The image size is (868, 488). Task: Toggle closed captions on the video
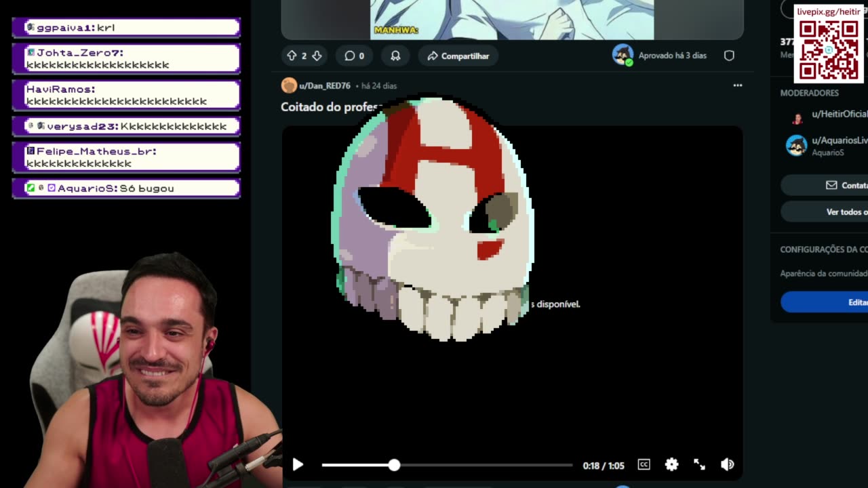click(644, 464)
